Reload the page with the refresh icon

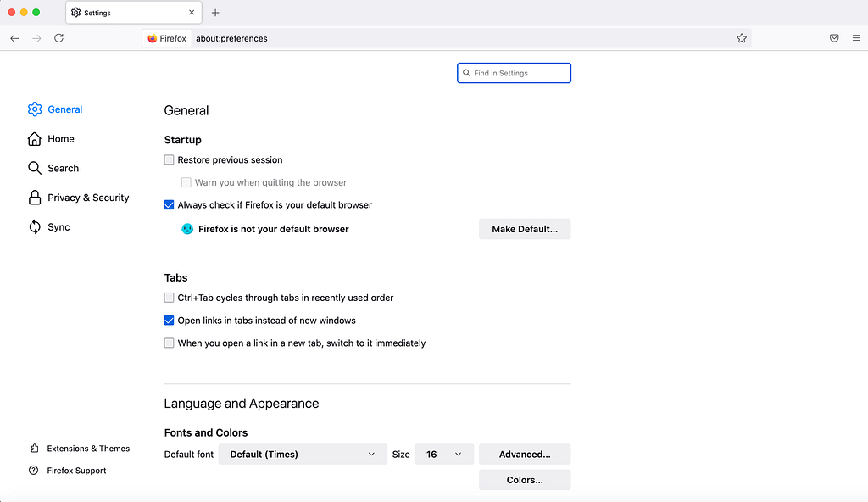[58, 38]
